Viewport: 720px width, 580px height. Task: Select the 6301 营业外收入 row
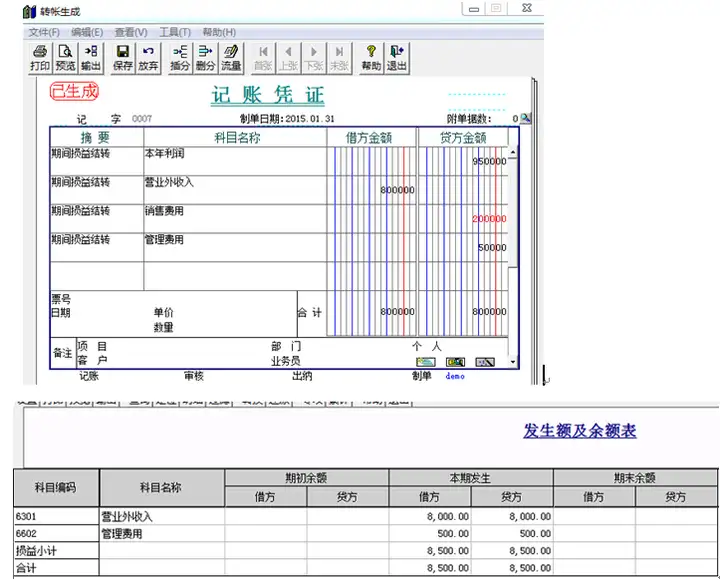pos(365,516)
